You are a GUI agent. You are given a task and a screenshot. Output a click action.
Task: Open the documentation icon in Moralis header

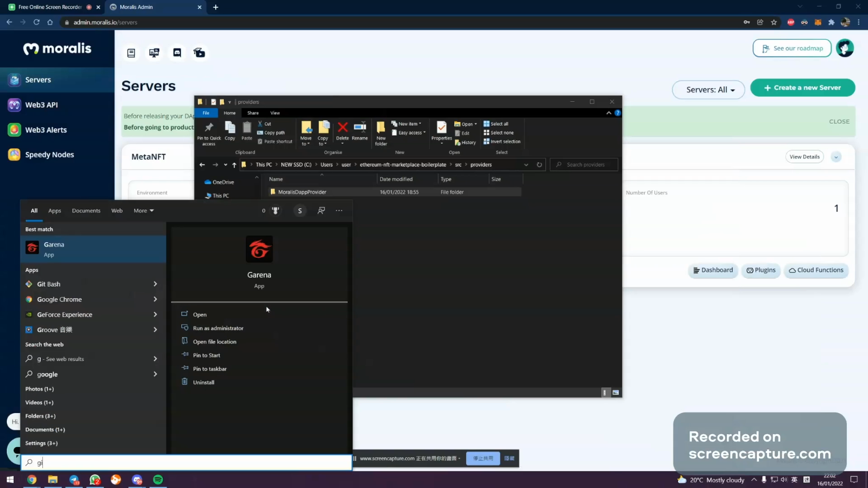[x=131, y=53]
